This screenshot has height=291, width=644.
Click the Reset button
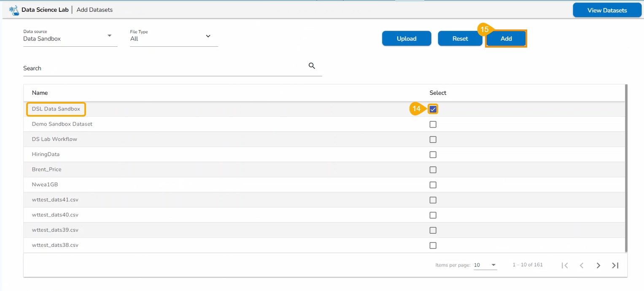click(x=460, y=39)
